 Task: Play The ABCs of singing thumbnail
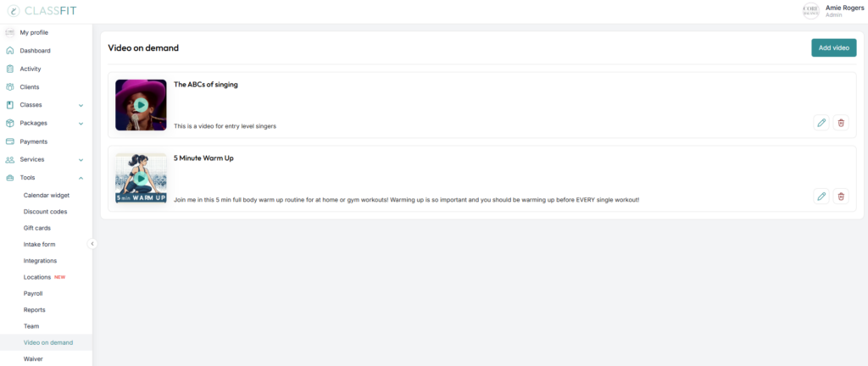141,105
